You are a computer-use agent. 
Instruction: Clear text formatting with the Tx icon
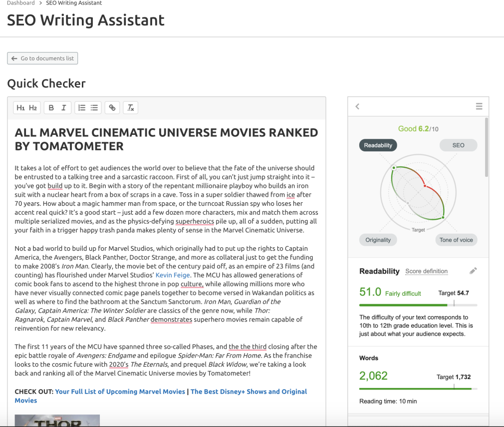[x=131, y=108]
